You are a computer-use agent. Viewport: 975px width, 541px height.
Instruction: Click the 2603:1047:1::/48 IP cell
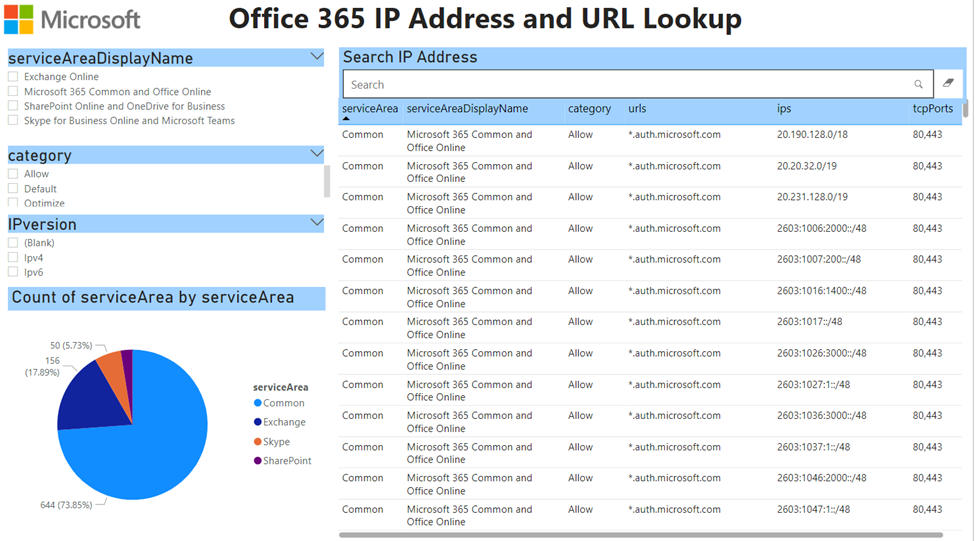(813, 509)
